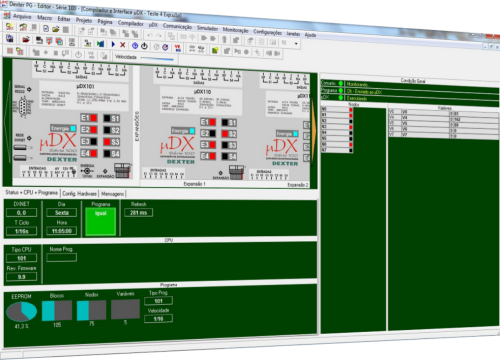Click the red open-folder icon in second toolbar row
The image size is (500, 360).
click(26, 40)
